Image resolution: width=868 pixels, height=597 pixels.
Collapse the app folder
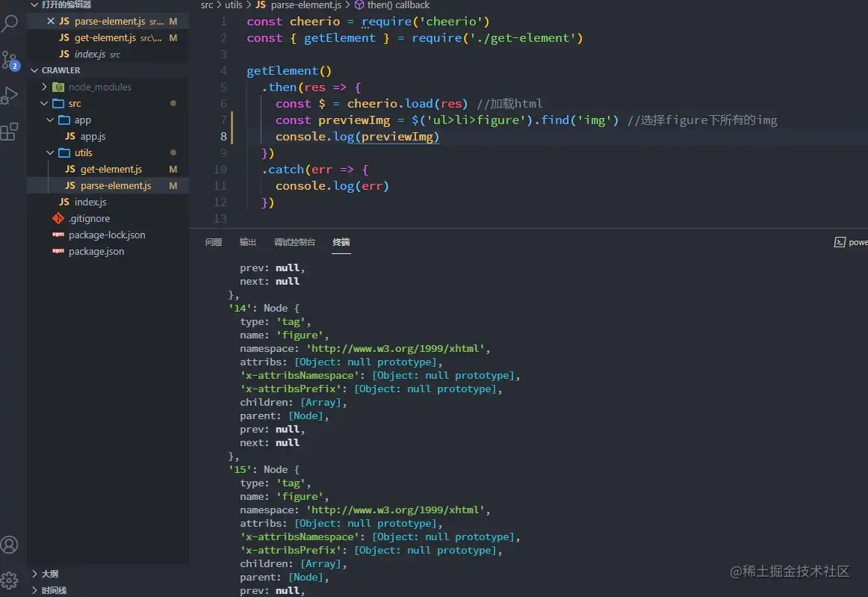(50, 120)
